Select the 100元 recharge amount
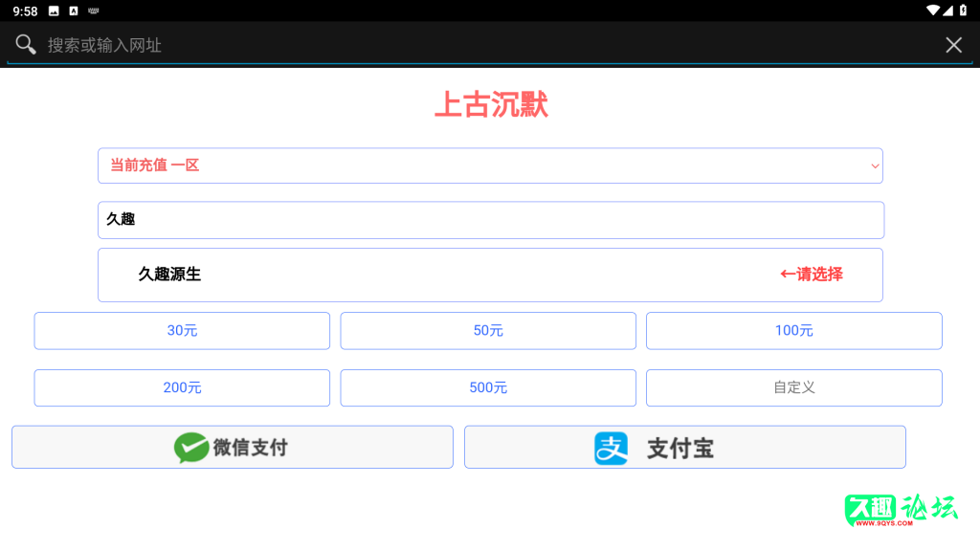Viewport: 980px width, 551px height. pos(793,330)
